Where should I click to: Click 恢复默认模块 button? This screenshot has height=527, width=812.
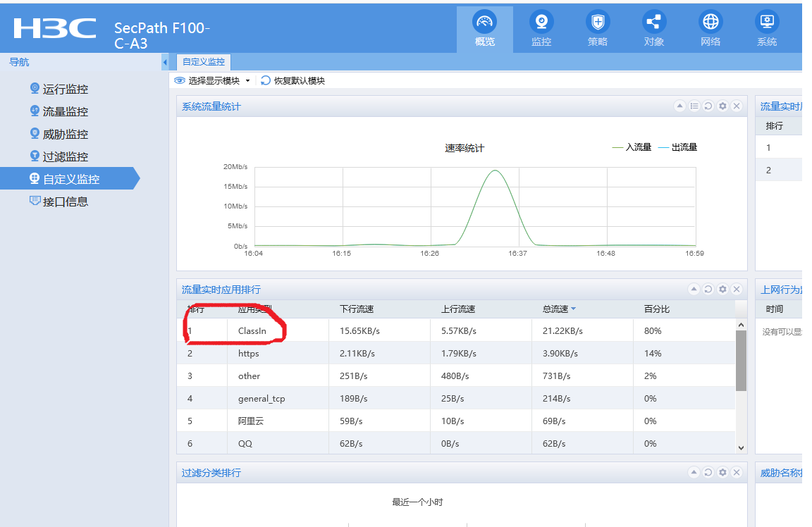click(x=293, y=81)
